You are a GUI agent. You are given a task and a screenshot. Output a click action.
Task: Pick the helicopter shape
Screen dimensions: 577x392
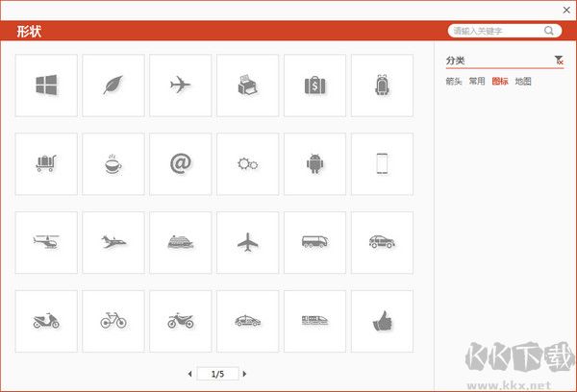[46, 242]
